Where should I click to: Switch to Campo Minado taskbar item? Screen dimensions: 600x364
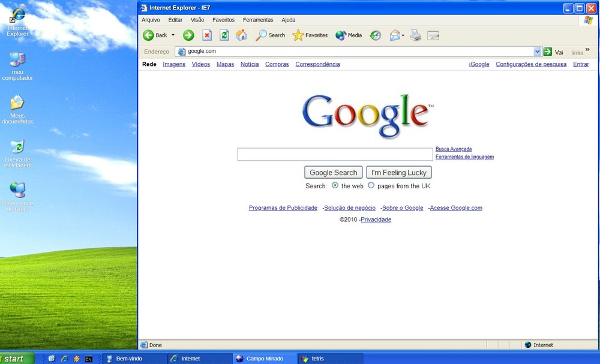[265, 359]
